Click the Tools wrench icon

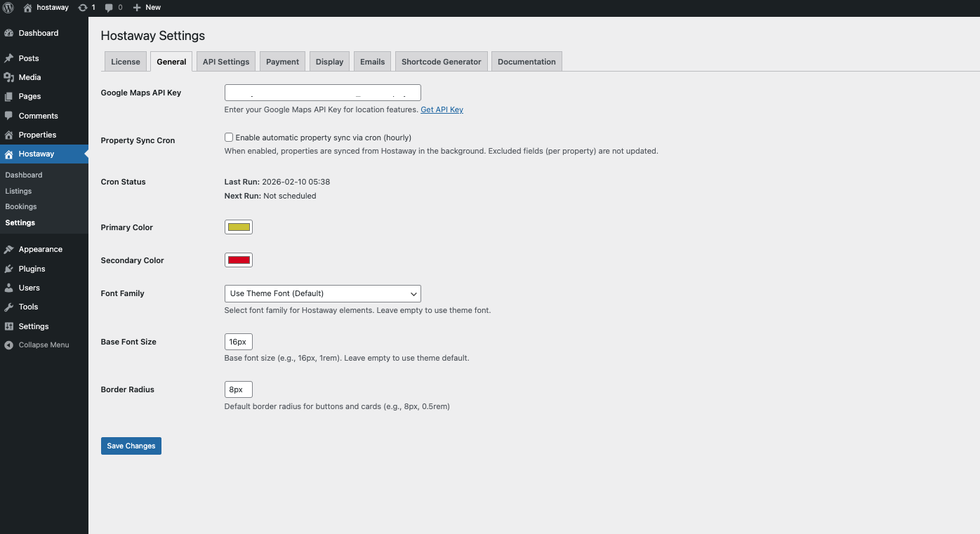[x=9, y=307]
